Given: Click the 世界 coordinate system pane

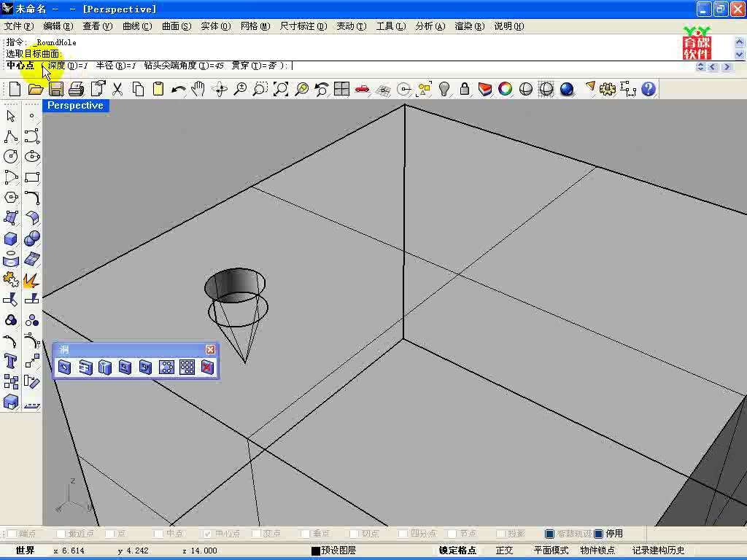Looking at the screenshot, I should 26,551.
